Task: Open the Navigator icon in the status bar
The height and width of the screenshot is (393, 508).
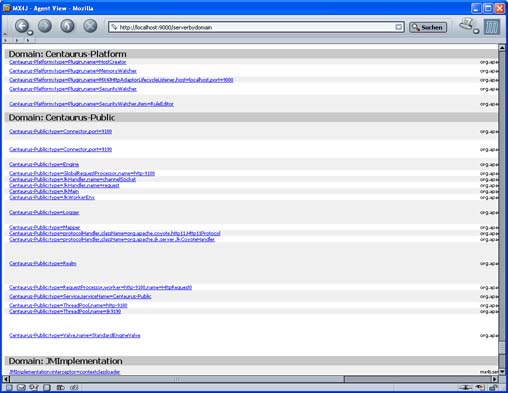Action: [x=9, y=387]
